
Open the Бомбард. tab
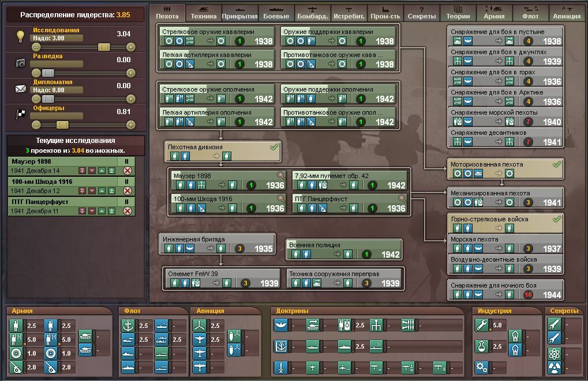tap(312, 13)
